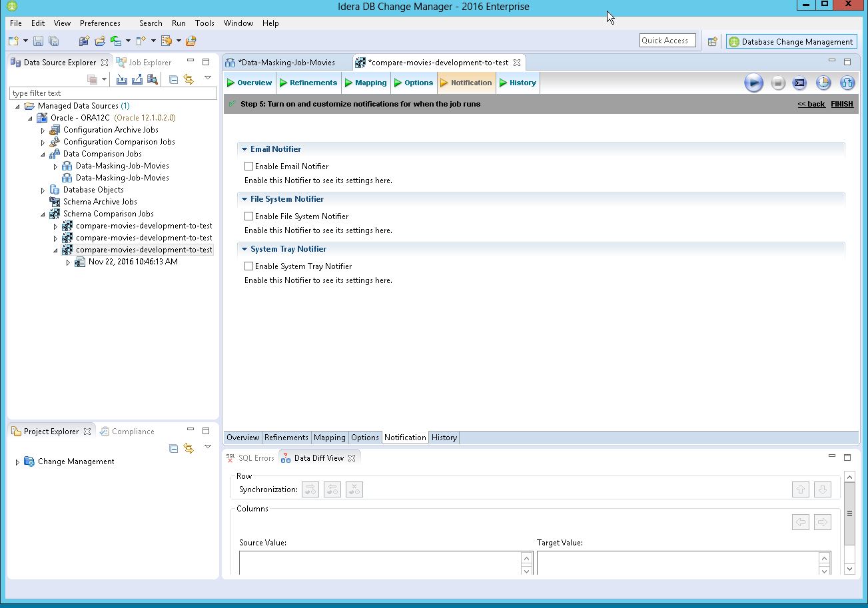Open the Tools menu
The width and height of the screenshot is (868, 608).
click(x=205, y=23)
